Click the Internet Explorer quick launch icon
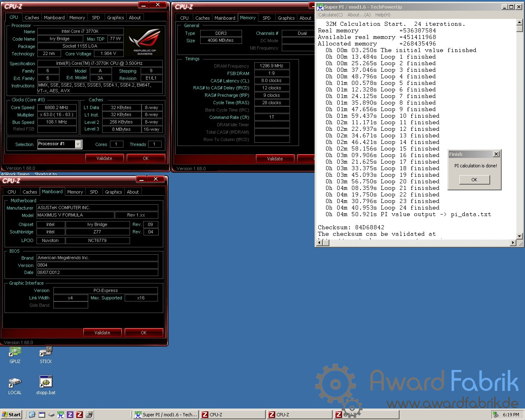This screenshot has height=420, width=525. click(32, 415)
